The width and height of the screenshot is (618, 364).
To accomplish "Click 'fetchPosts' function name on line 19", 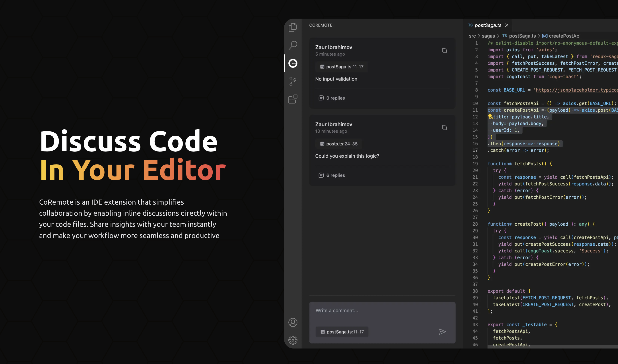I will pyautogui.click(x=528, y=164).
